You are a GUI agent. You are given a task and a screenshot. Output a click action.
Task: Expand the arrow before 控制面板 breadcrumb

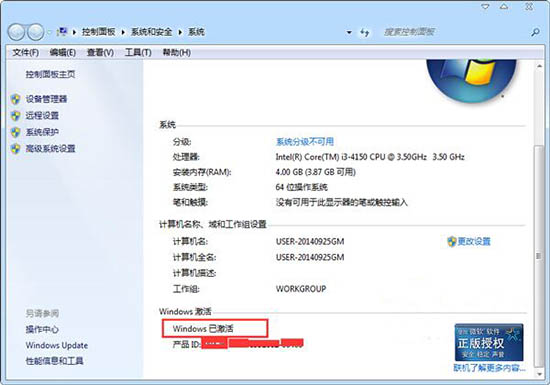coord(74,32)
